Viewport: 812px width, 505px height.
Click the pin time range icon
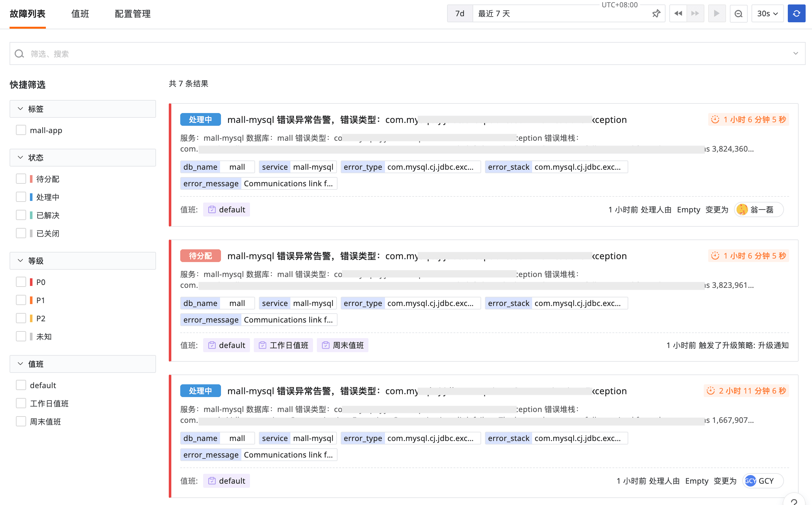[x=656, y=14]
